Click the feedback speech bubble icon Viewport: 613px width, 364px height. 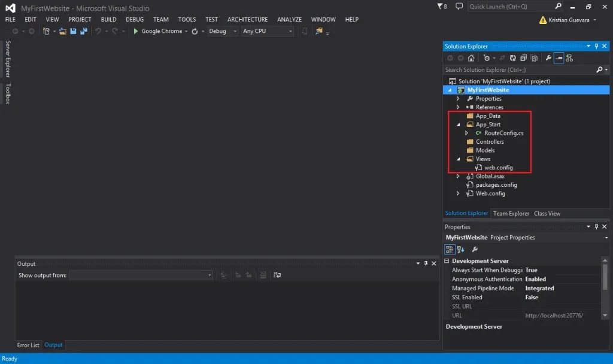[x=459, y=6]
